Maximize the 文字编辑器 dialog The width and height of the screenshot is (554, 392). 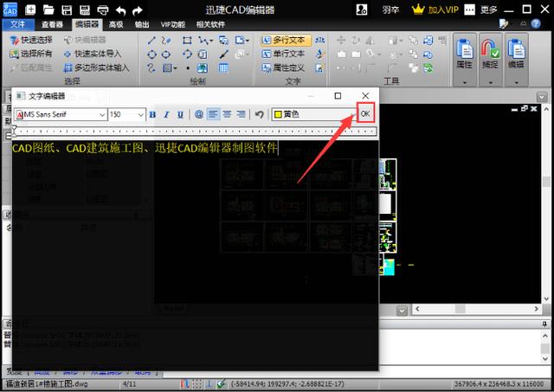[x=338, y=96]
